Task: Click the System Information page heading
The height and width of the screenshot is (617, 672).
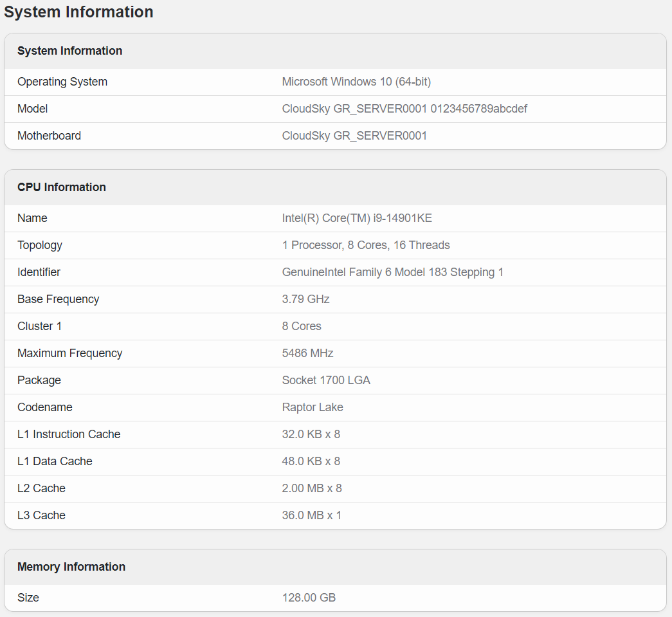Action: (78, 12)
